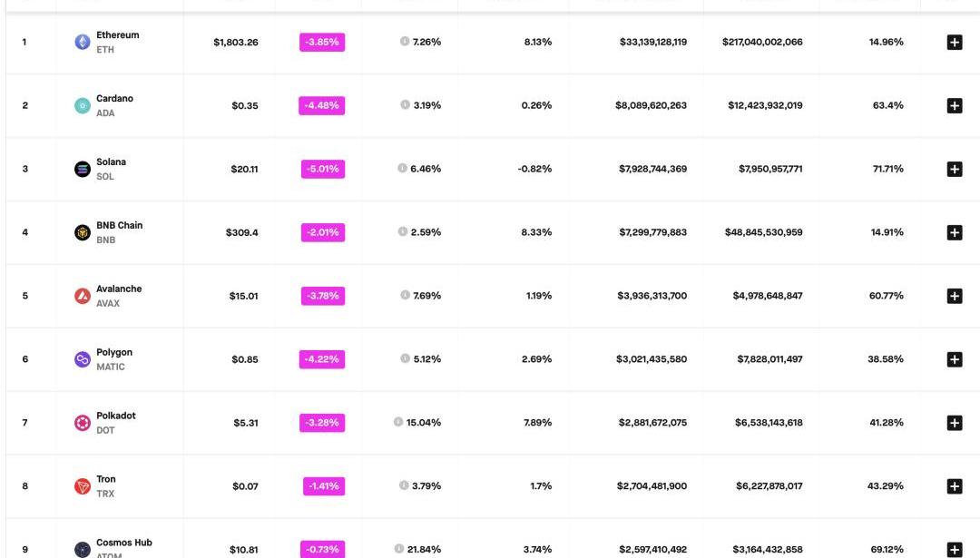This screenshot has height=558, width=980.
Task: Expand the Polkadot row with plus button
Action: pos(954,423)
